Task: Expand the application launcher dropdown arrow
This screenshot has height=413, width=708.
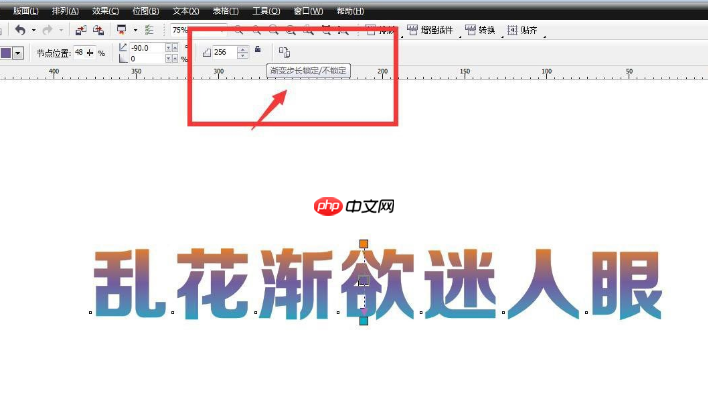Action: (x=135, y=30)
